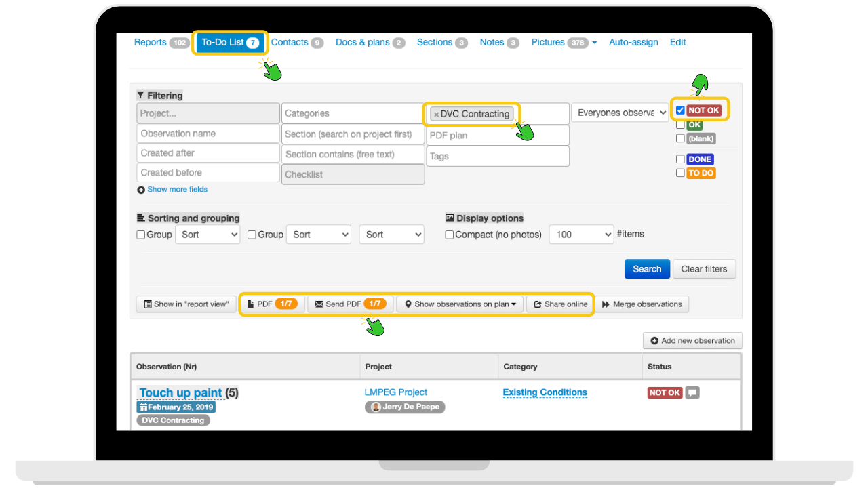This screenshot has width=868, height=488.
Task: Open the Reports tab
Action: click(151, 43)
